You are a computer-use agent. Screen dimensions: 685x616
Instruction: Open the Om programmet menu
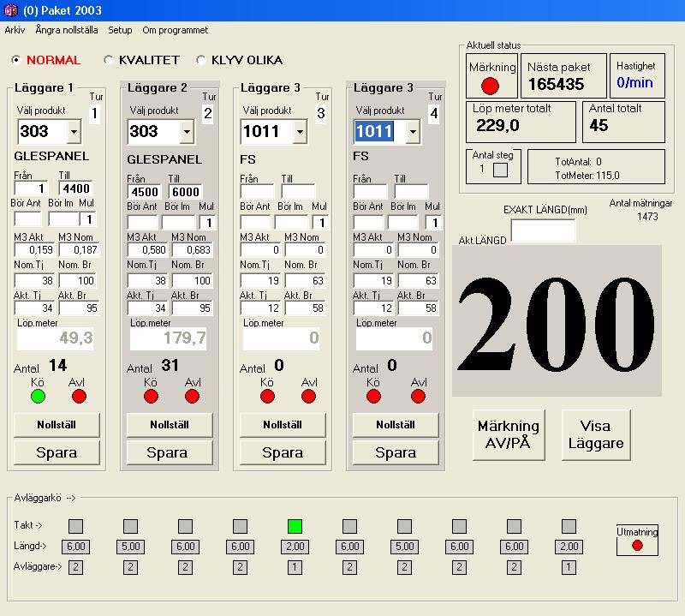coord(176,30)
